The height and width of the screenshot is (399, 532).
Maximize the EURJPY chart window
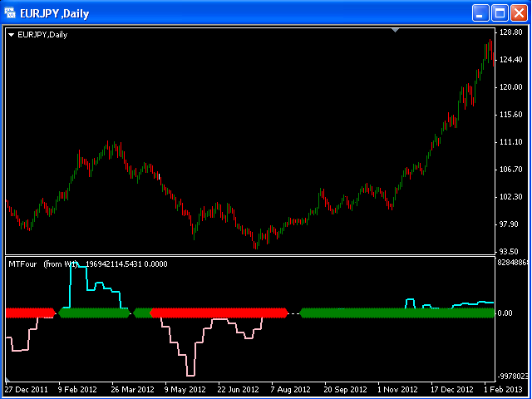pyautogui.click(x=500, y=12)
